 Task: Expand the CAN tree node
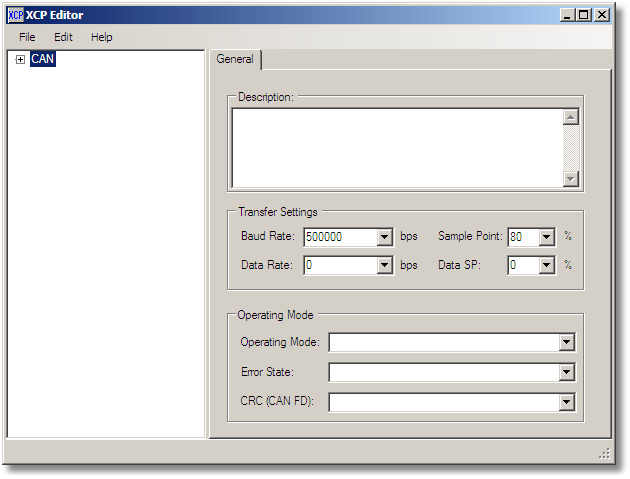pos(20,60)
